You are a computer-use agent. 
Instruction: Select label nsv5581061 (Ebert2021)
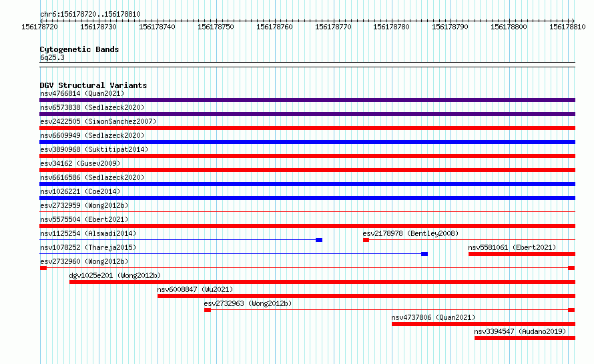pos(512,247)
